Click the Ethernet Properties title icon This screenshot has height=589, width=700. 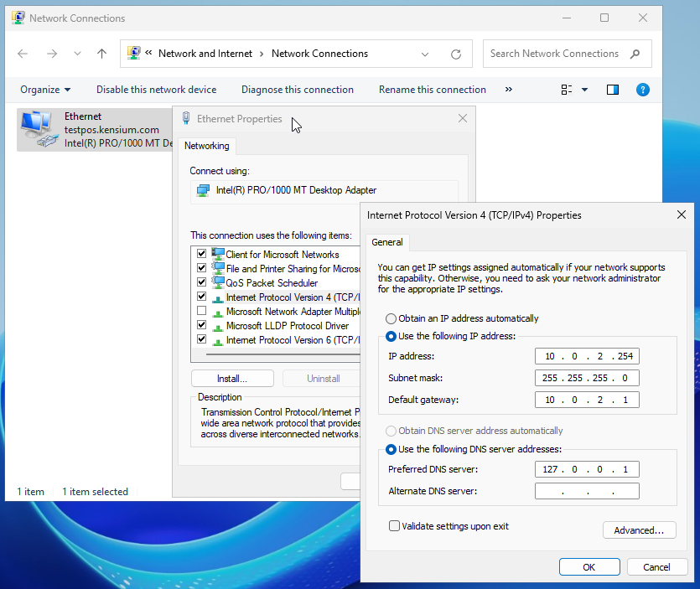click(186, 118)
